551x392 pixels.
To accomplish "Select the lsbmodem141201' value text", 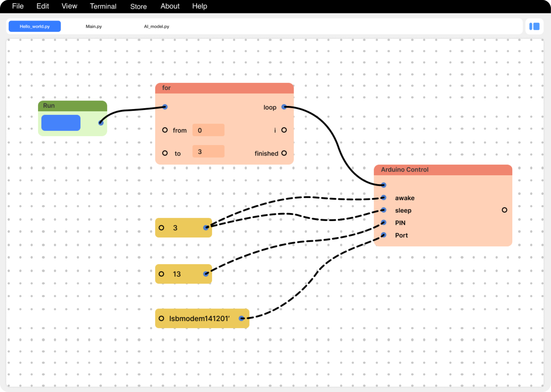I will (x=199, y=319).
